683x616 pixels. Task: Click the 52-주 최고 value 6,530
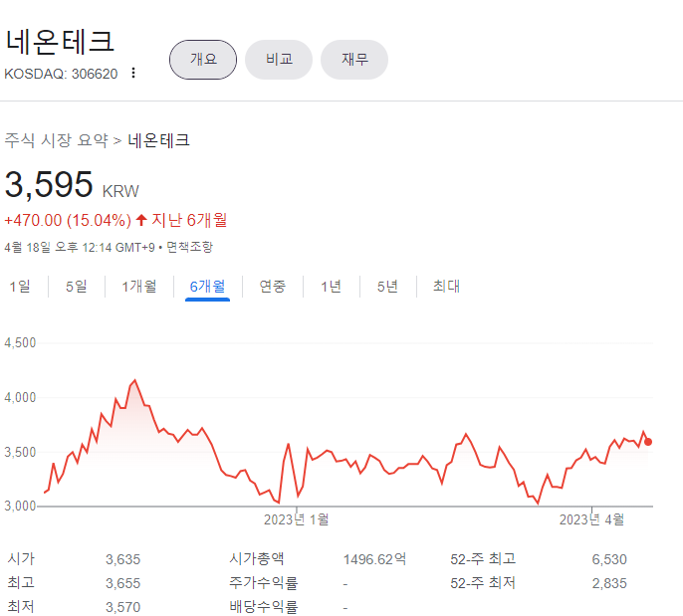(x=609, y=559)
